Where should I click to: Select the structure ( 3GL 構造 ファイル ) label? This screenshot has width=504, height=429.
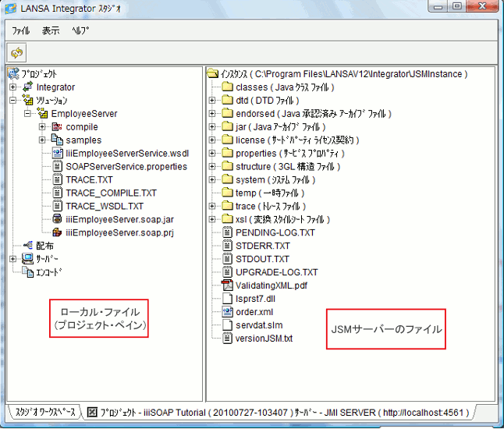point(288,166)
